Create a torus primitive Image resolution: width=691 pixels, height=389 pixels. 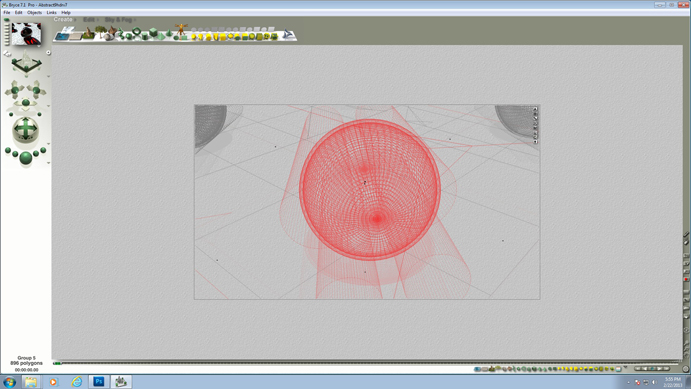point(136,31)
